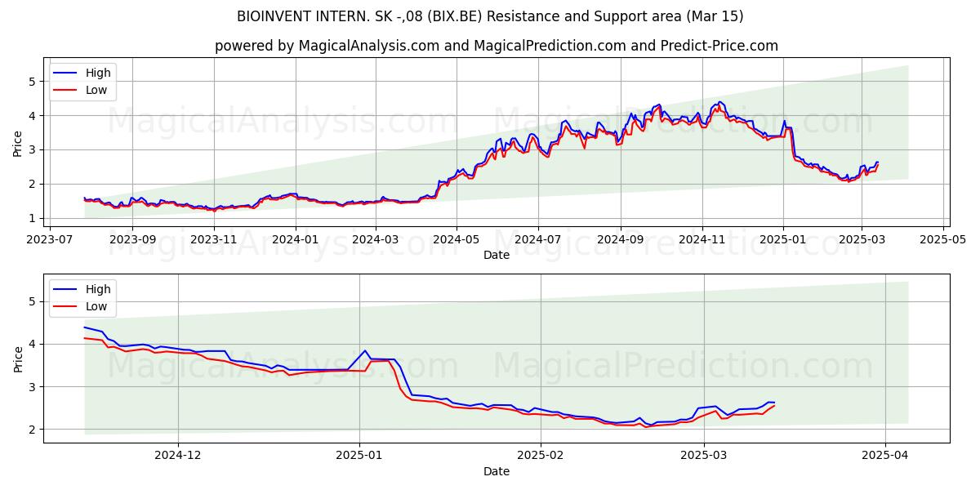Click the '2025-02' tick in the bottom chart
This screenshot has height=490, width=980.
tap(542, 457)
